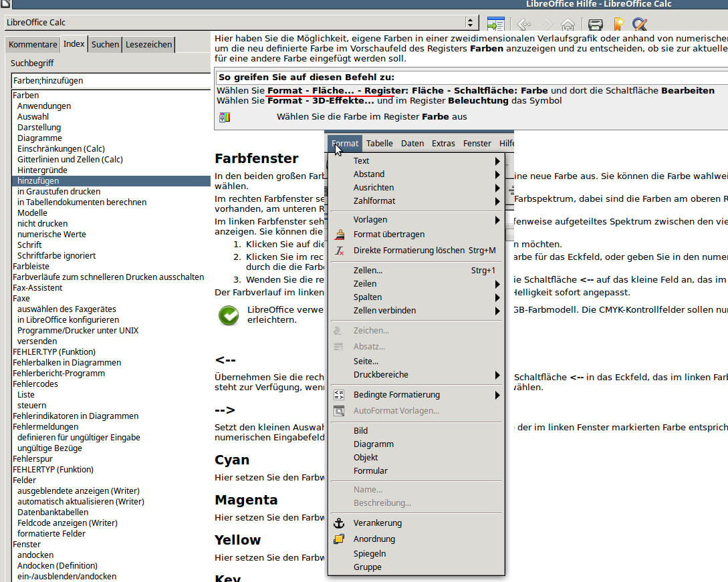This screenshot has height=582, width=728.
Task: Click the Farbfenster heading text
Action: [x=256, y=158]
